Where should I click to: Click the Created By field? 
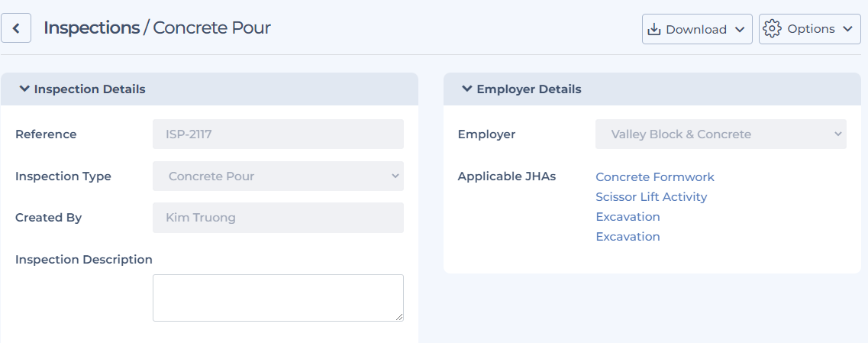coord(278,218)
